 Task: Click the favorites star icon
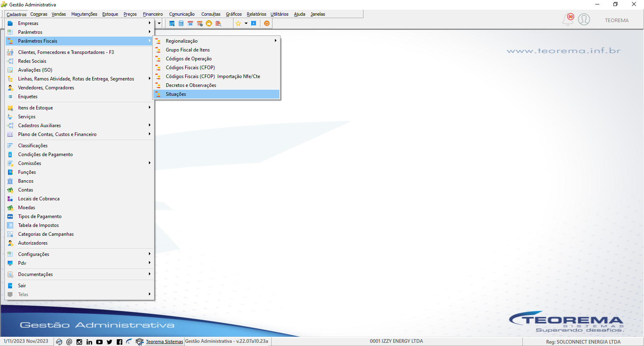pos(238,23)
